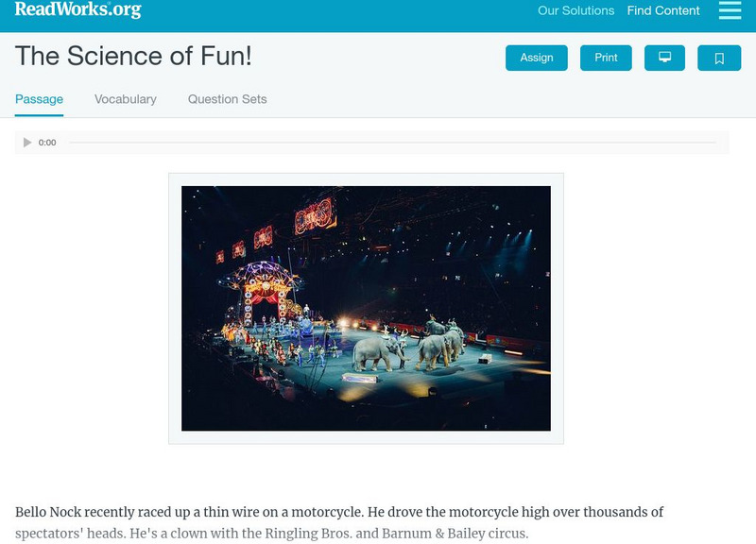Bookmark this passage with bookmark icon
The width and height of the screenshot is (756, 544).
click(719, 58)
